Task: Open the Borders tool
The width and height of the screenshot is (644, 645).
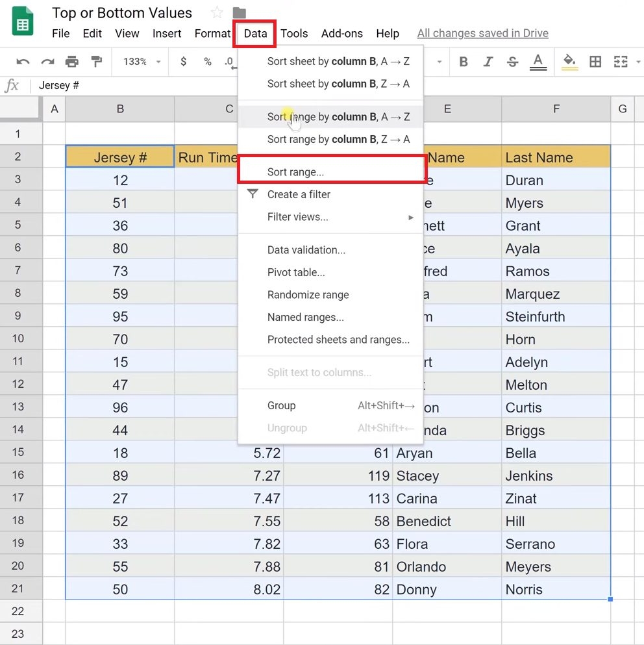Action: pos(595,62)
